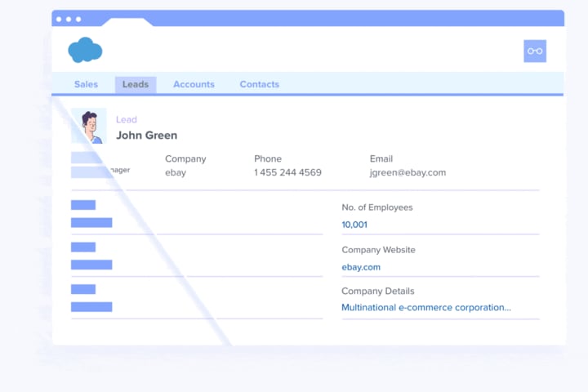Click the Company Website label
Image resolution: width=588 pixels, height=392 pixels.
tap(378, 250)
